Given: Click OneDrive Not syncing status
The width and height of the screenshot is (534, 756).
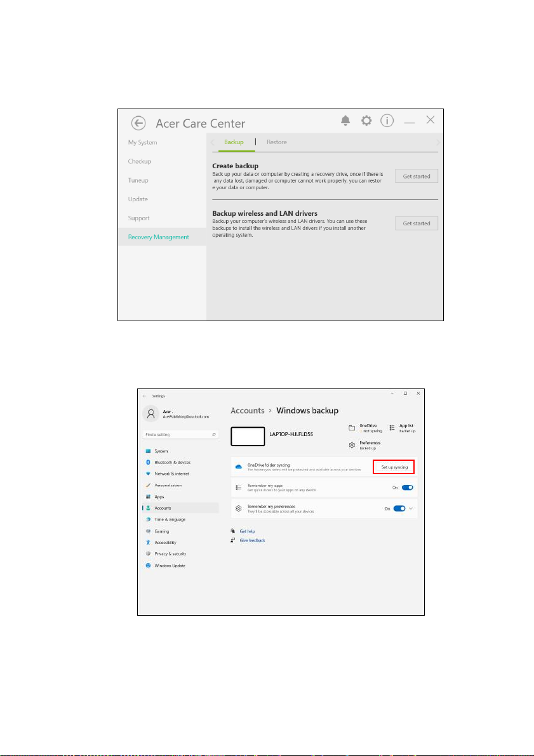Looking at the screenshot, I should click(365, 428).
